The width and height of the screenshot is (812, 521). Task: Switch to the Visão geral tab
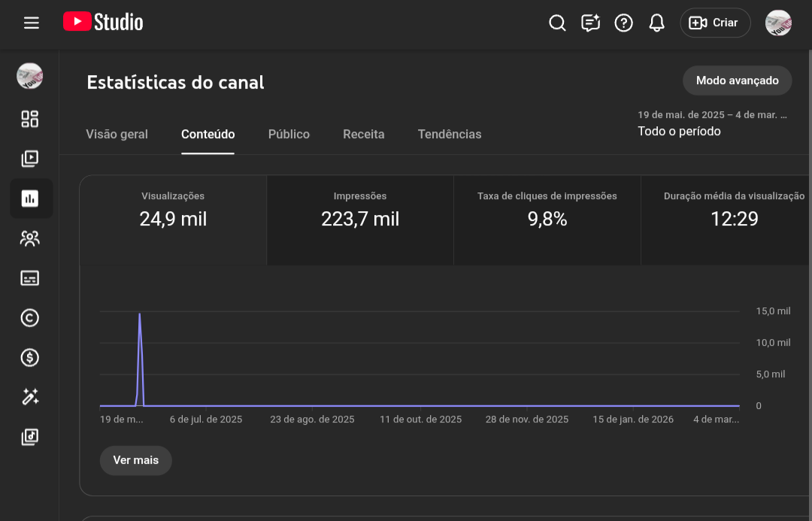(117, 134)
